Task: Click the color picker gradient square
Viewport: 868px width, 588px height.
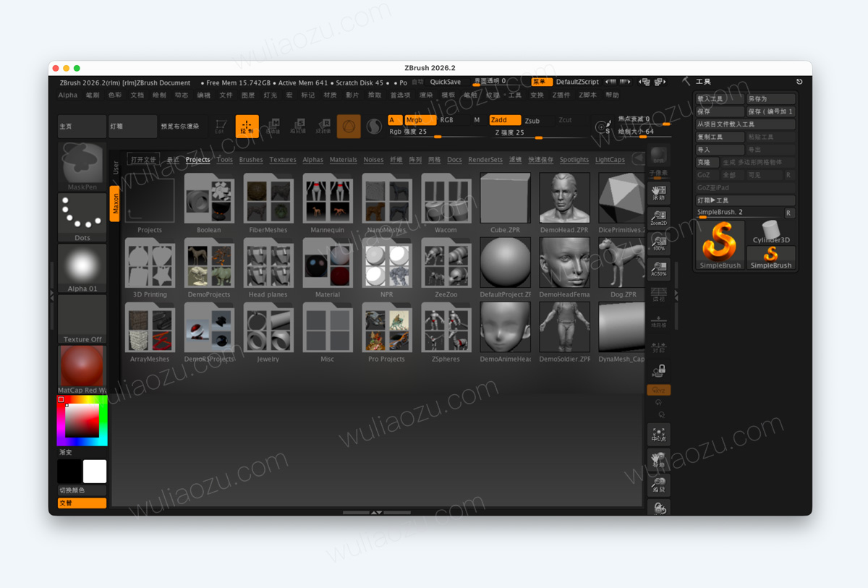Action: tap(82, 420)
